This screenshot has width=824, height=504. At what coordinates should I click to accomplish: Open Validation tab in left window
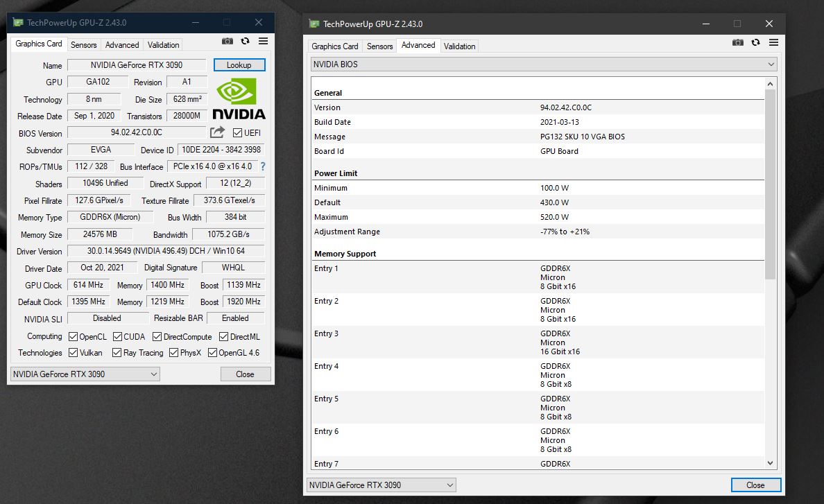tap(163, 45)
